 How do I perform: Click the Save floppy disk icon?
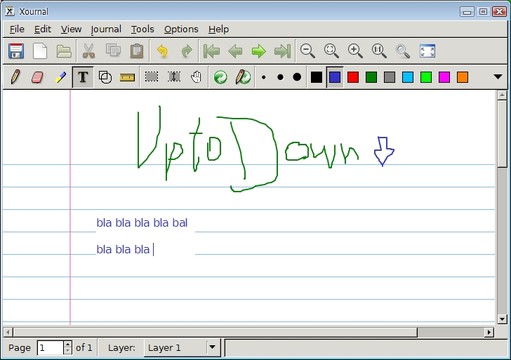coord(16,51)
